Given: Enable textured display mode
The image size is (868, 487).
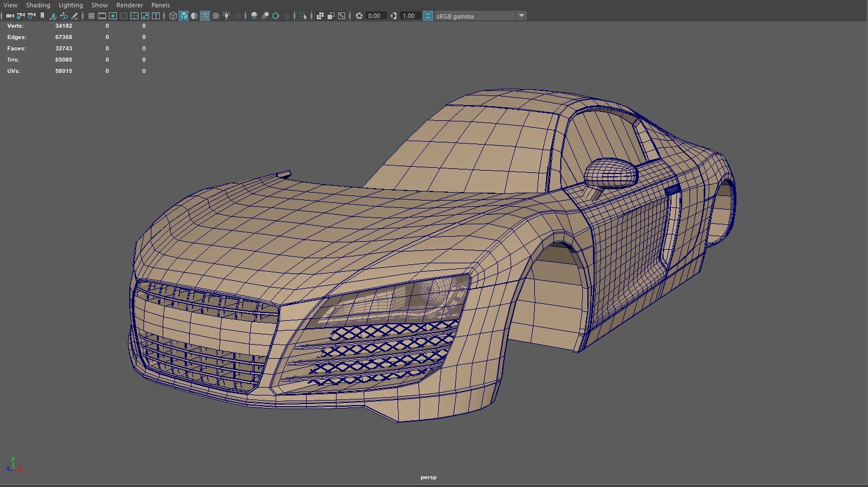Looking at the screenshot, I should point(204,16).
